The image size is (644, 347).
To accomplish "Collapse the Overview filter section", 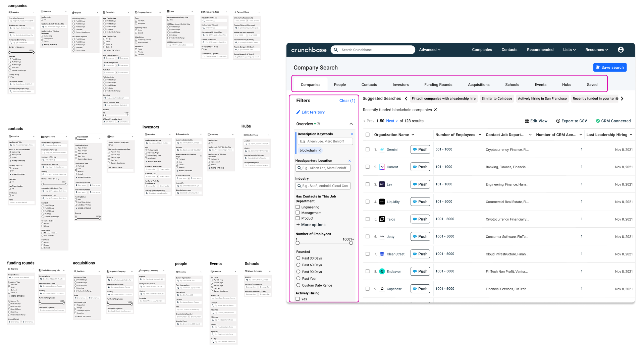I will (351, 124).
